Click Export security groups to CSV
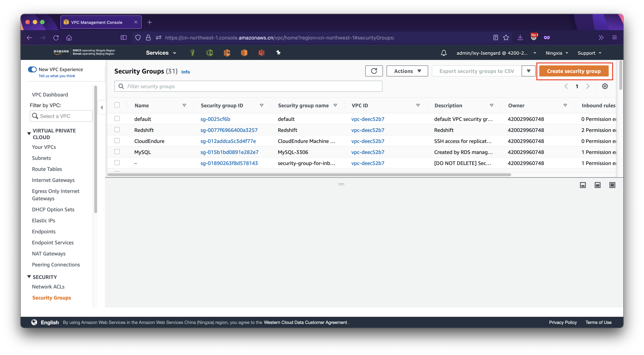Image resolution: width=644 pixels, height=355 pixels. [477, 71]
